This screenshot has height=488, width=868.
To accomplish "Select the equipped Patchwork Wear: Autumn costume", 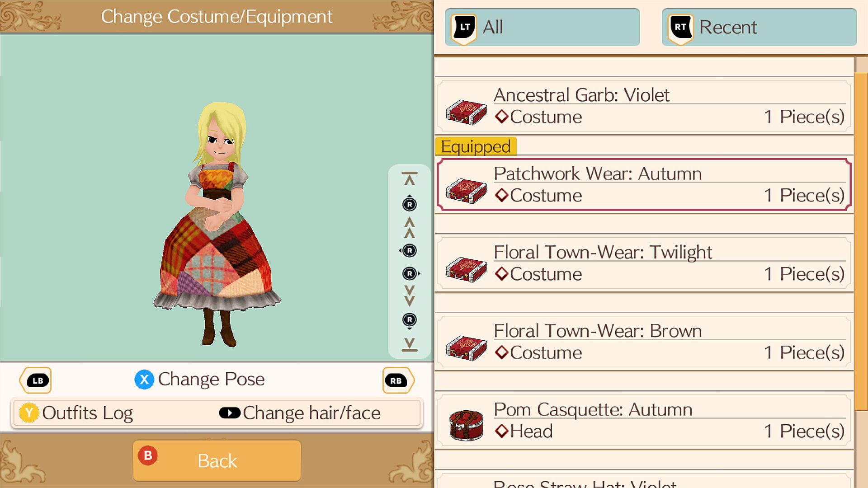I will 644,184.
